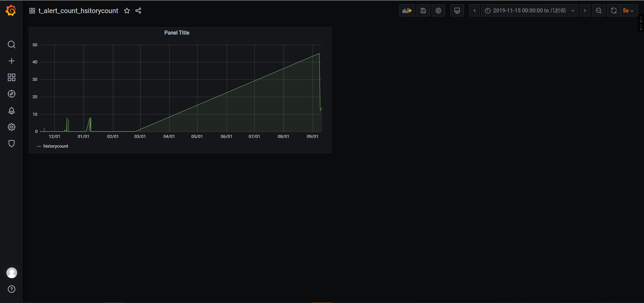Enable TV cycle view mode

pos(457,10)
